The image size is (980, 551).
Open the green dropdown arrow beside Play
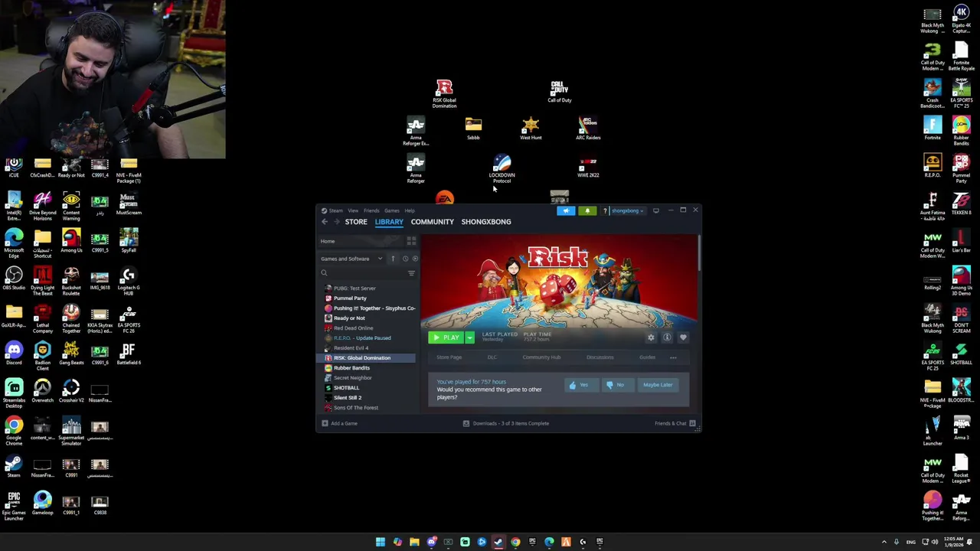[x=469, y=337]
